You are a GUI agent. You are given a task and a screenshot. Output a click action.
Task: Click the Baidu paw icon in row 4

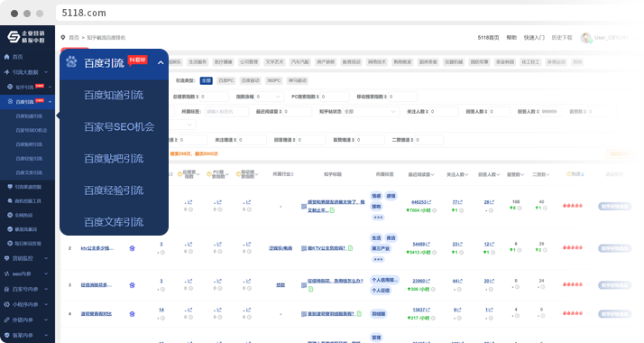pos(133,314)
